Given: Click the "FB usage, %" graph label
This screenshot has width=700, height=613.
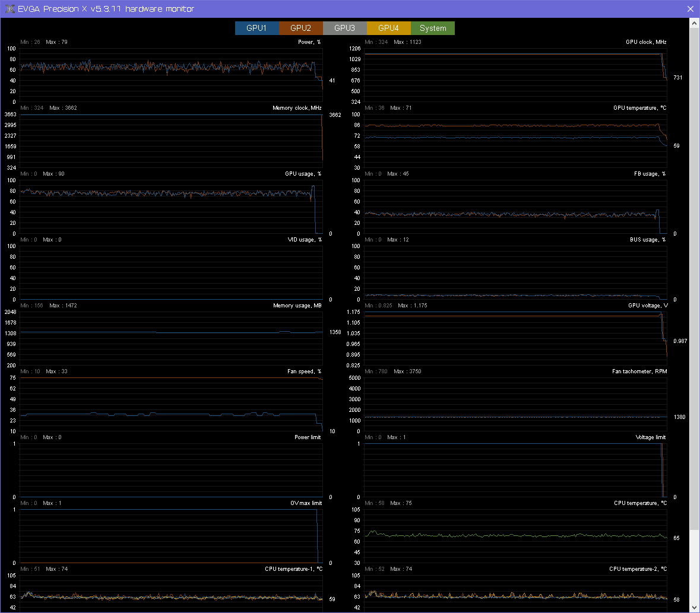Looking at the screenshot, I should (650, 174).
